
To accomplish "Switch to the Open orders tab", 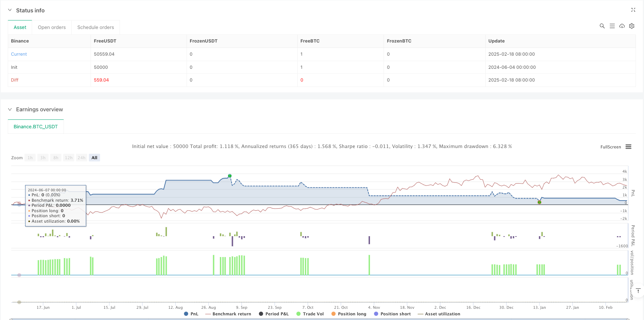I will tap(52, 27).
